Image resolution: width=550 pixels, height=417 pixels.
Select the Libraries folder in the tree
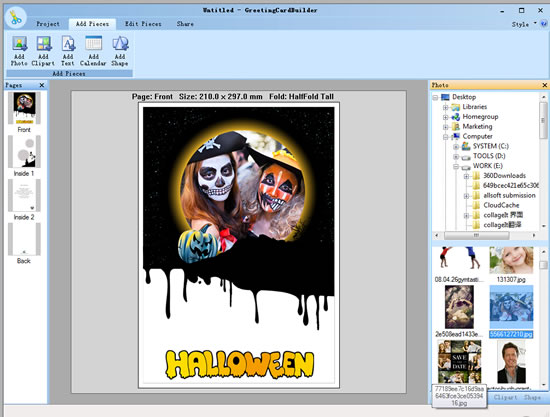(475, 107)
